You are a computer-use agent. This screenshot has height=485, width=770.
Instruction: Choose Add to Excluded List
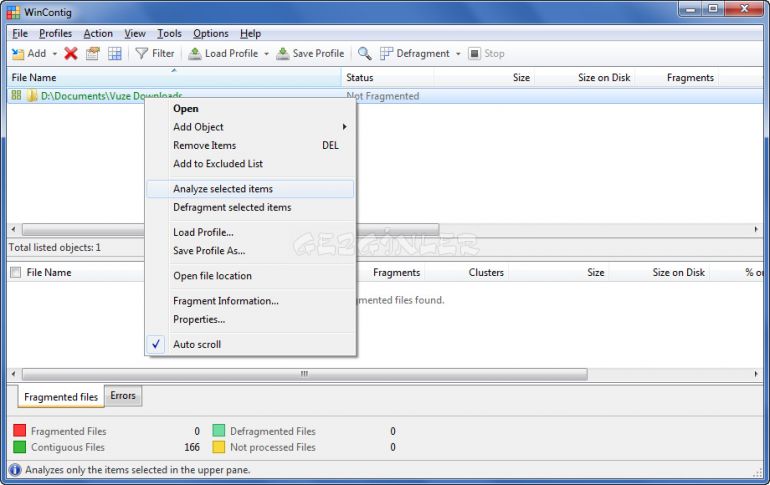click(x=250, y=163)
